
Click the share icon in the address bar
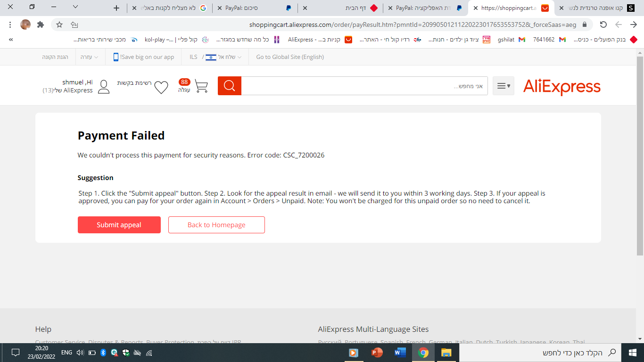[74, 25]
